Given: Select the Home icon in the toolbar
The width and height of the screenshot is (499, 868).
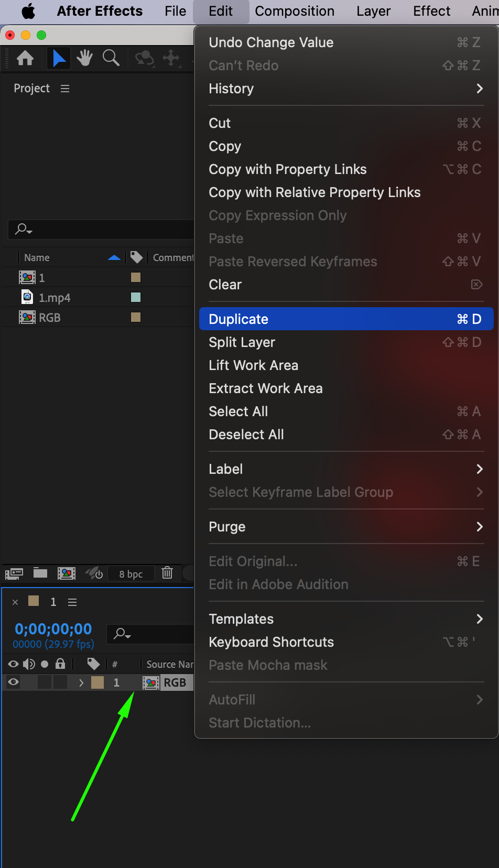Looking at the screenshot, I should click(25, 58).
